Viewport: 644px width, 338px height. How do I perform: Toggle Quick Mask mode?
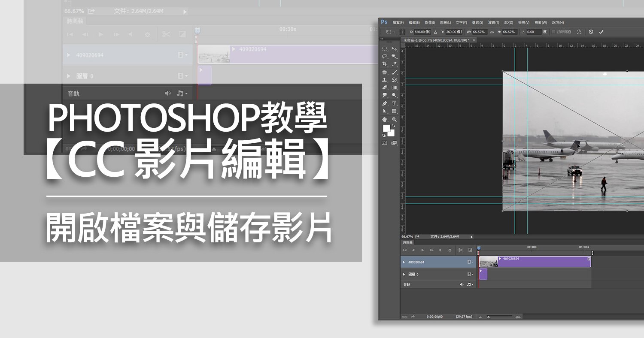[x=384, y=142]
